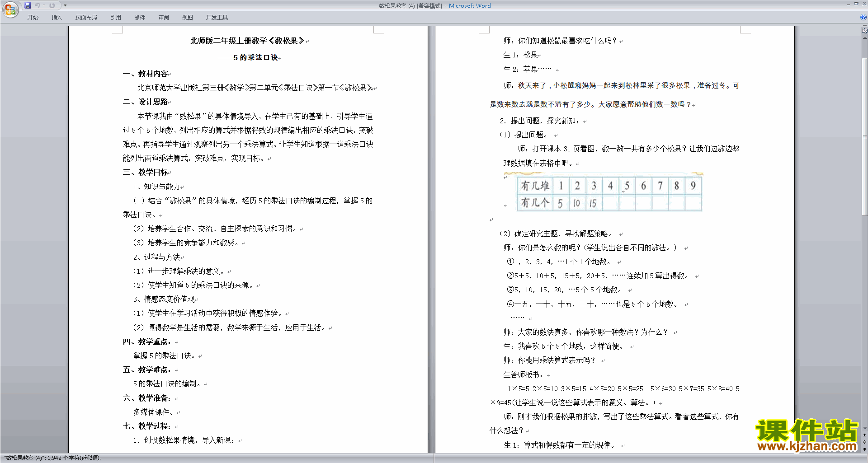868x463 pixels.
Task: Click the line 掌握5的乘法口诀。
Action: click(165, 355)
